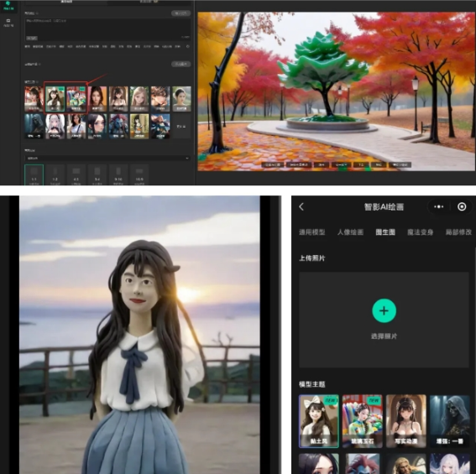The width and height of the screenshot is (476, 474).
Task: Choose the 黏土风 model theme
Action: click(319, 421)
